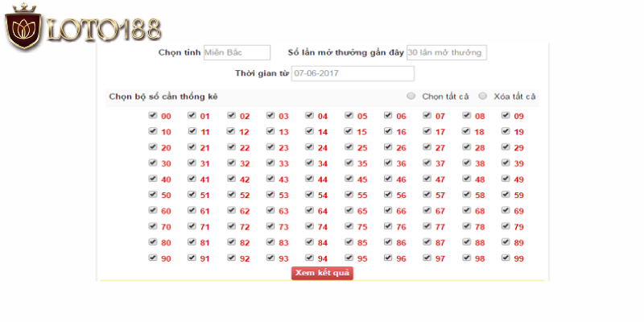Toggle the checkbox for number 99
This screenshot has width=644, height=322.
506,258
